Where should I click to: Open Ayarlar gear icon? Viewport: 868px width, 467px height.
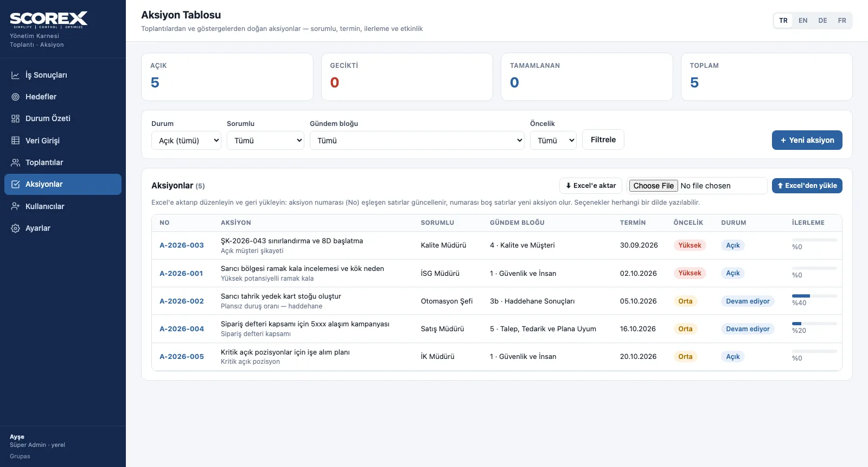pyautogui.click(x=16, y=228)
